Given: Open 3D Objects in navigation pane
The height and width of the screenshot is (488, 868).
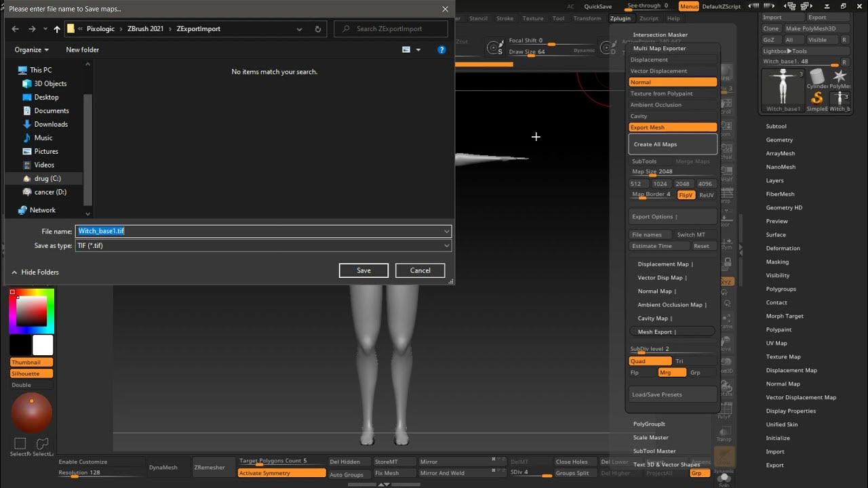Looking at the screenshot, I should click(50, 83).
